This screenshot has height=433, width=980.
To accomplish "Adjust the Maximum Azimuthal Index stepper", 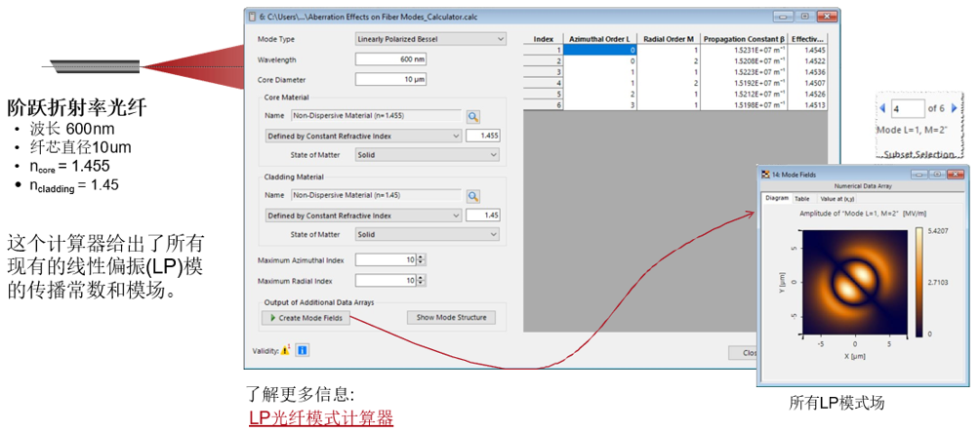I will pyautogui.click(x=422, y=259).
